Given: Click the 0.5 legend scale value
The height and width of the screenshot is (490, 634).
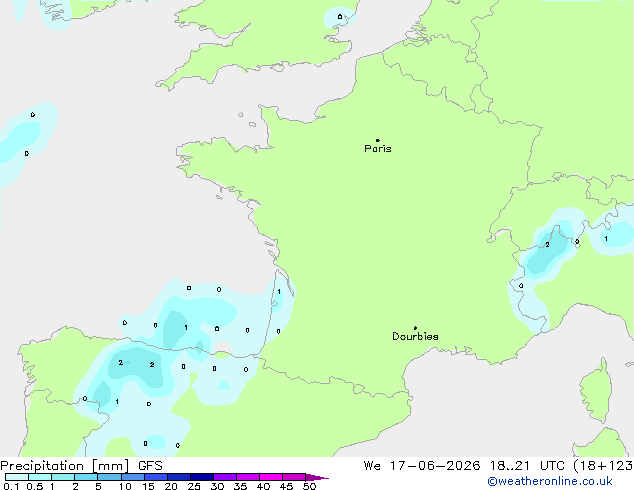Looking at the screenshot, I should (35, 486).
